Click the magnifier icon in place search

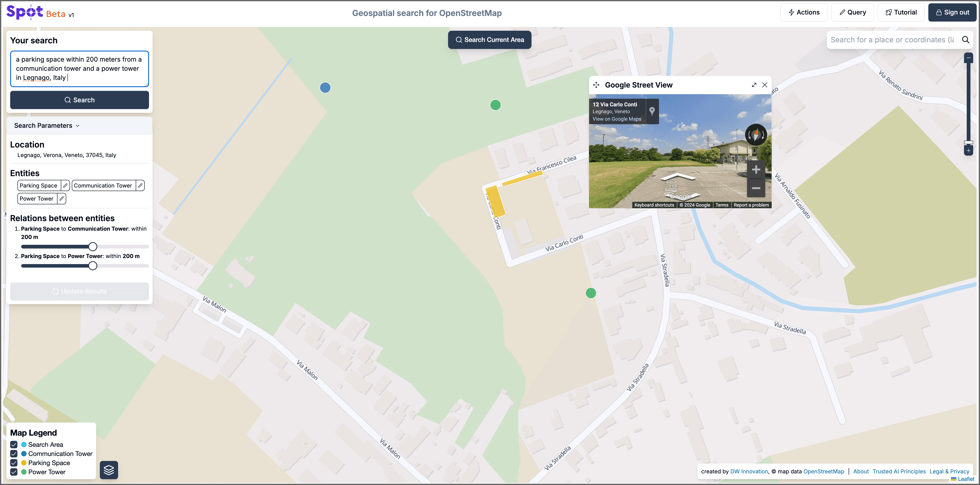(965, 40)
